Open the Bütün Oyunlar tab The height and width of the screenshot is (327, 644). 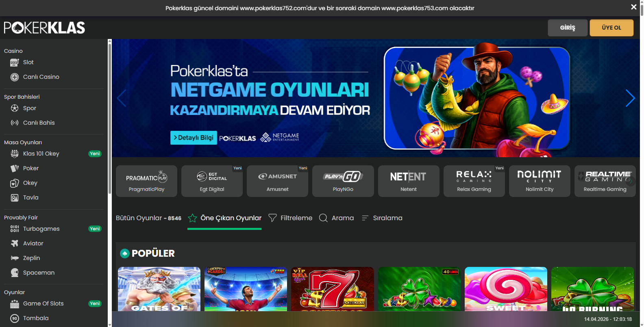(x=148, y=218)
